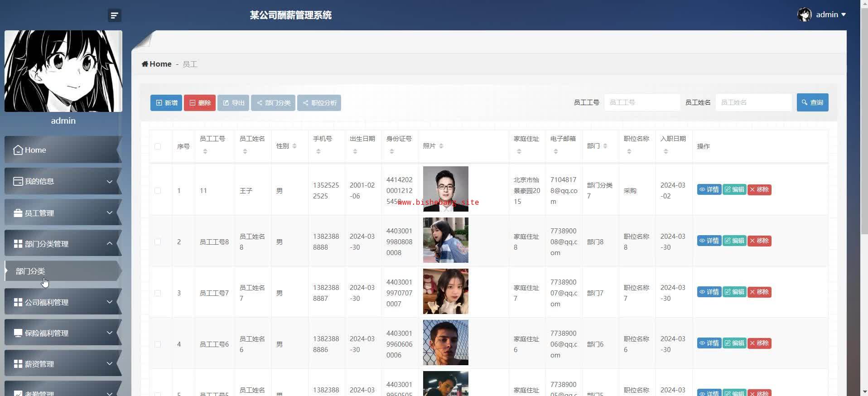The width and height of the screenshot is (868, 396).
Task: View 详情 for 员工工号7
Action: [709, 292]
